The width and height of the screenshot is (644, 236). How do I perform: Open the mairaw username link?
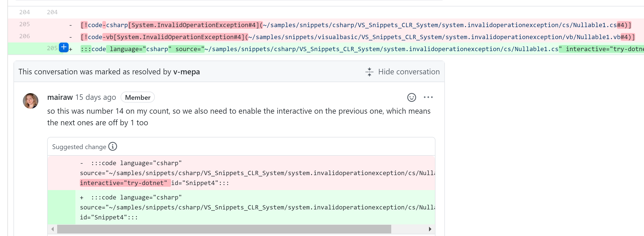pos(60,97)
